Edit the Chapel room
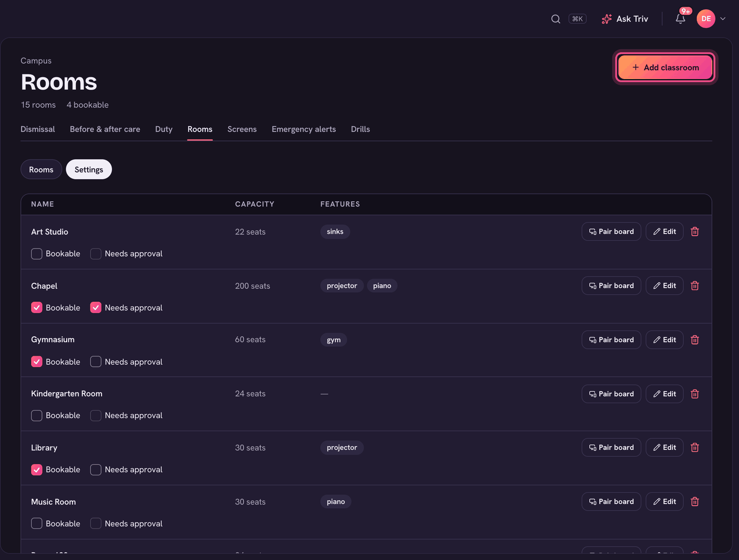This screenshot has width=739, height=560. click(x=665, y=286)
